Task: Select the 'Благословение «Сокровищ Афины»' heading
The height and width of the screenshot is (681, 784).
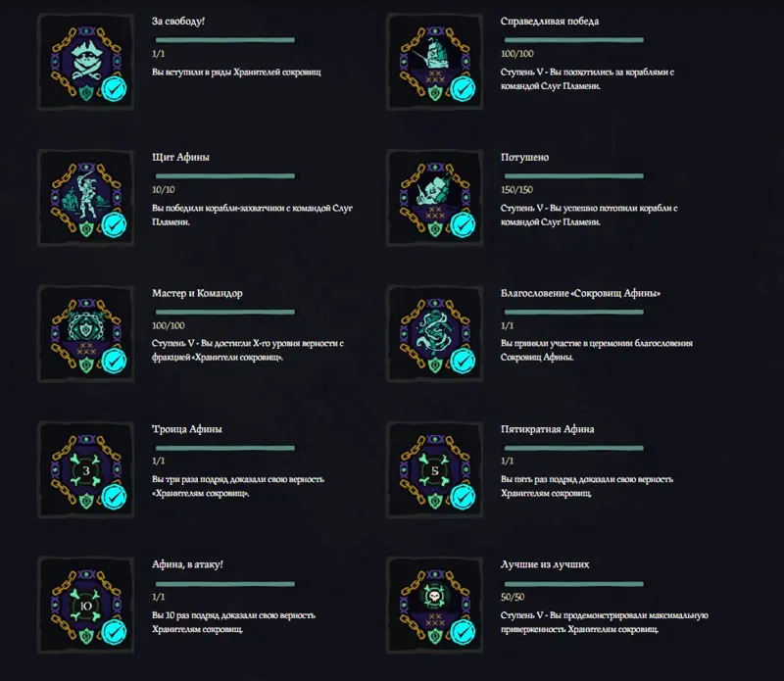Action: pos(580,293)
